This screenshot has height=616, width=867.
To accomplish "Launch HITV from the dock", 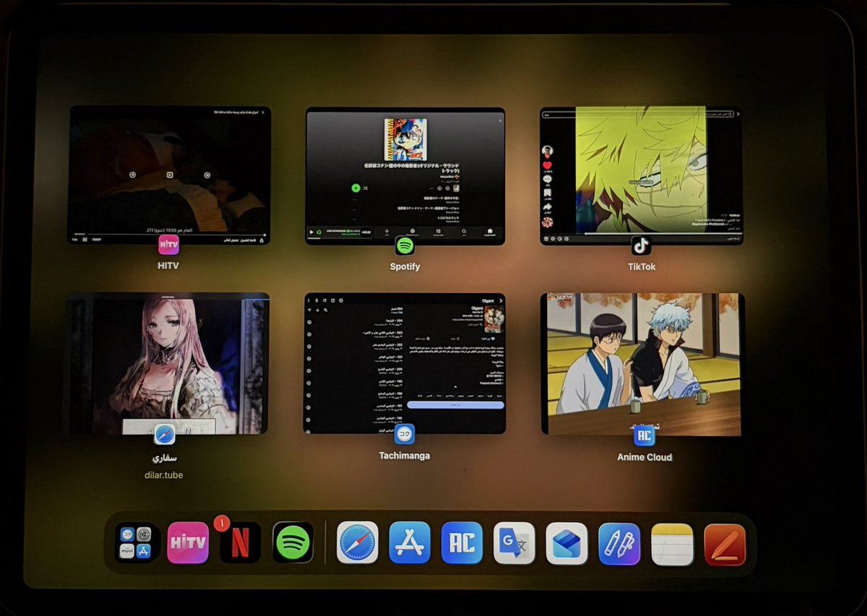I will [x=188, y=543].
